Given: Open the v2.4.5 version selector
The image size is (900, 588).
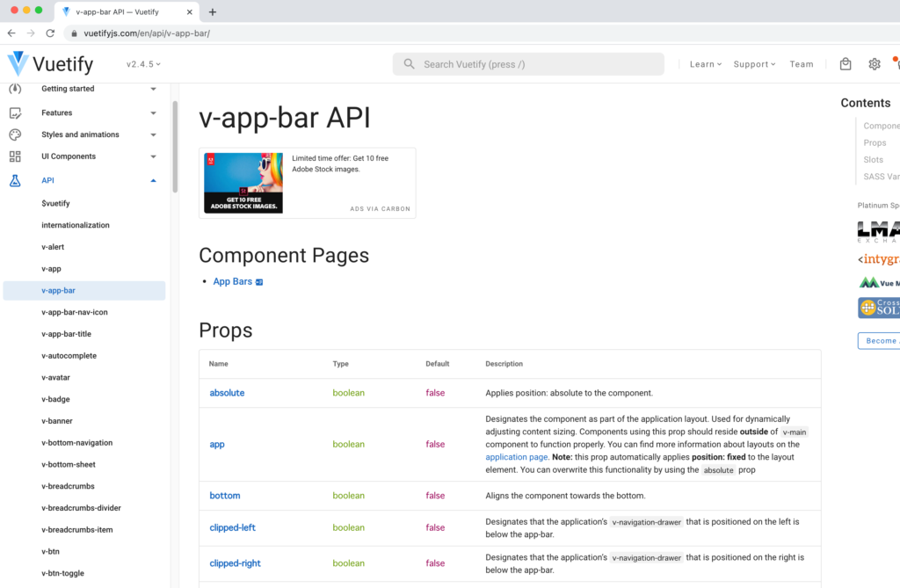Looking at the screenshot, I should [142, 63].
